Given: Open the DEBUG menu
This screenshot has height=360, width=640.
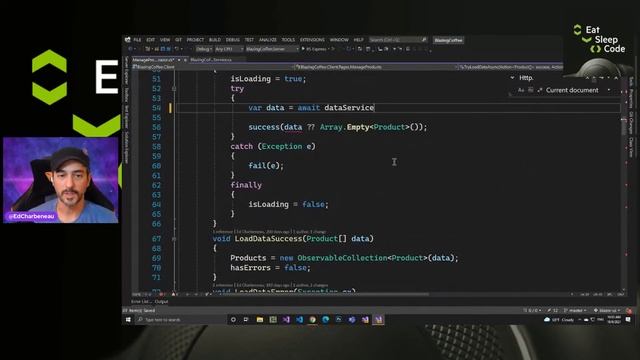Looking at the screenshot, I should point(233,40).
